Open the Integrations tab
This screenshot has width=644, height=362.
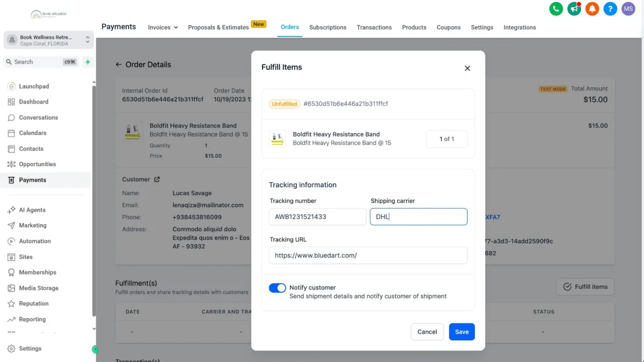519,27
